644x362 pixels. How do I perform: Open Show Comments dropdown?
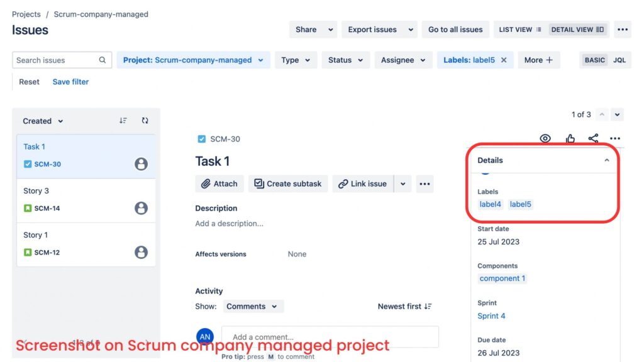[x=253, y=306]
